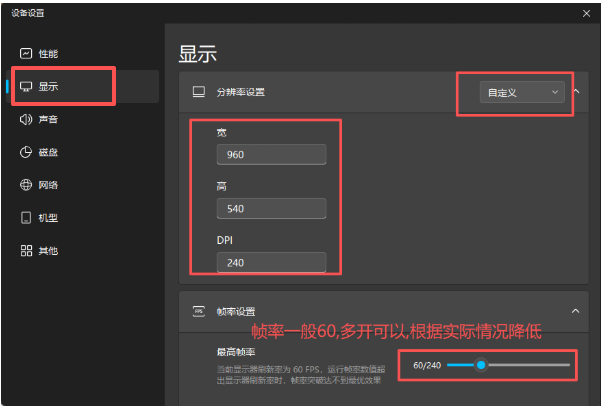
Task: Click the 机型 device model icon
Action: [x=26, y=218]
